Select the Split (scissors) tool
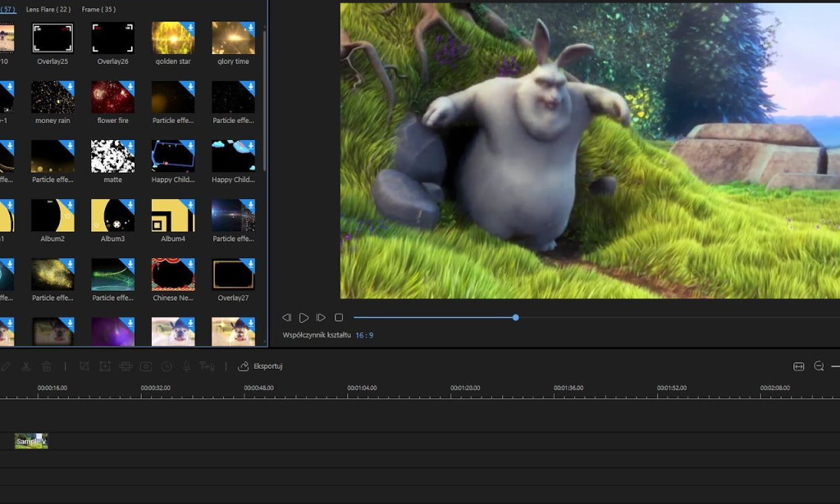 (x=25, y=366)
